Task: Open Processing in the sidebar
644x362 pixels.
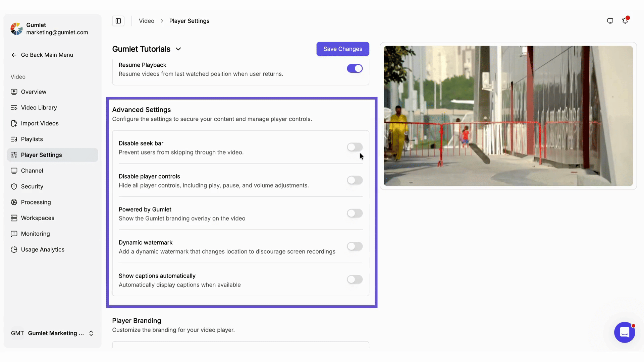Action: click(52, 202)
